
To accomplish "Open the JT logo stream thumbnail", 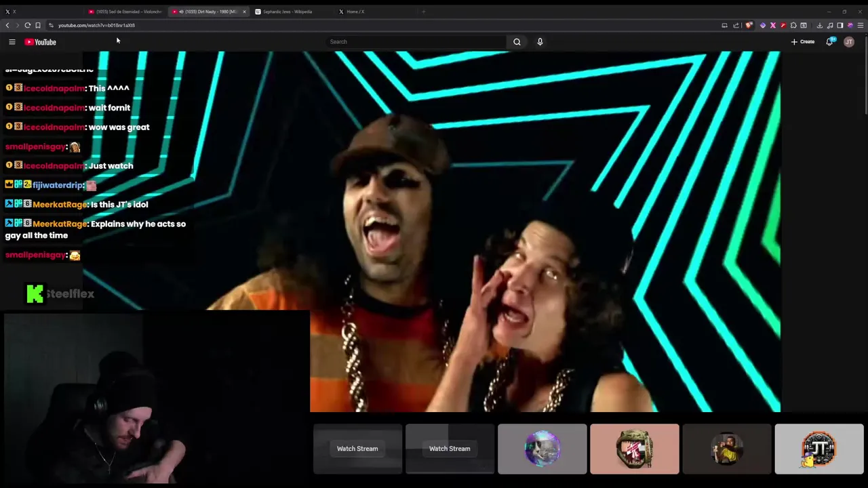I will (x=819, y=449).
